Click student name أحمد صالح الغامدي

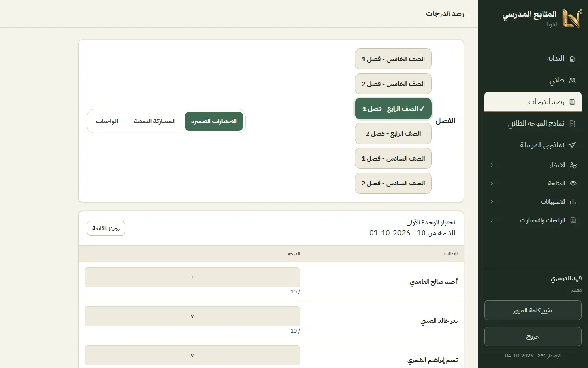click(x=434, y=282)
